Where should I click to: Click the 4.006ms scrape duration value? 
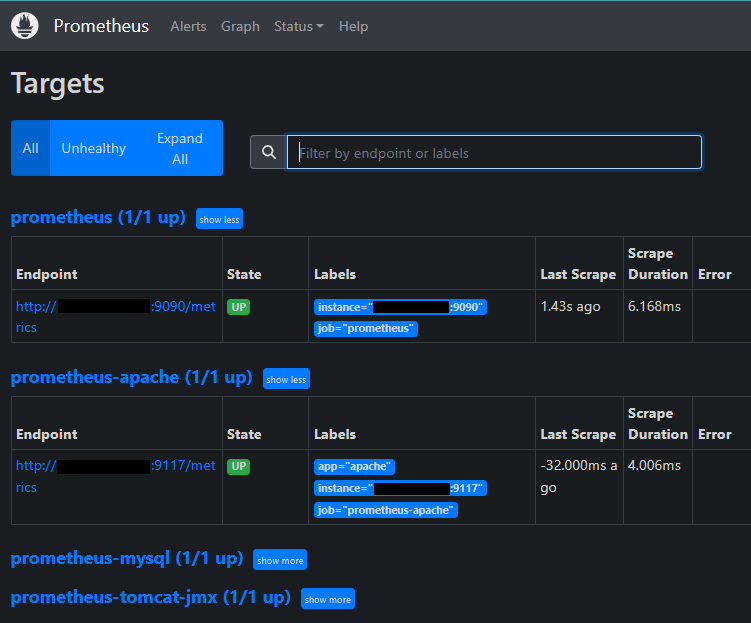(654, 465)
